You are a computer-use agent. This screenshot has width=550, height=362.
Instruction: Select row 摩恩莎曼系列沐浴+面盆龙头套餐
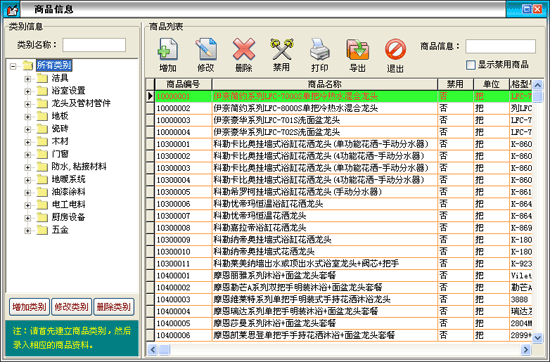pos(339,323)
